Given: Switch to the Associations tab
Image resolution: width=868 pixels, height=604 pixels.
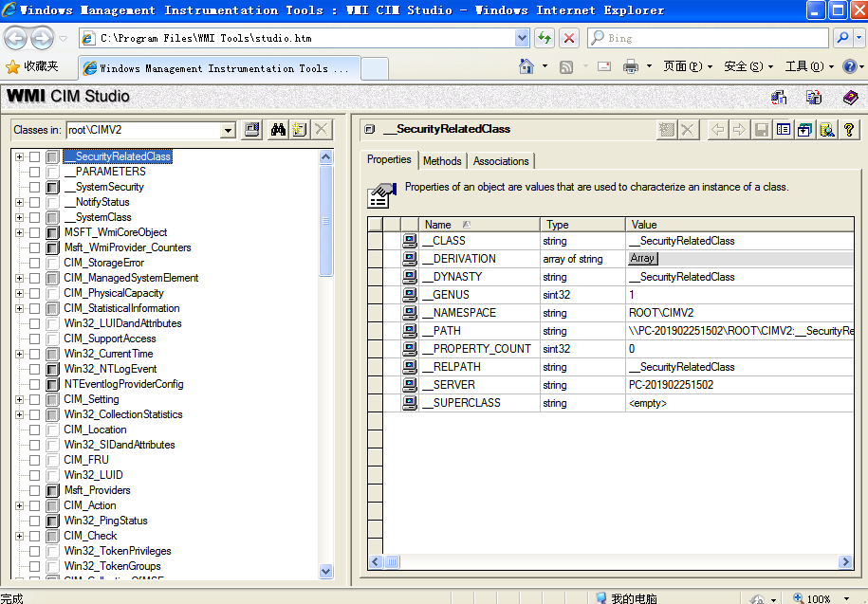Looking at the screenshot, I should pyautogui.click(x=501, y=161).
